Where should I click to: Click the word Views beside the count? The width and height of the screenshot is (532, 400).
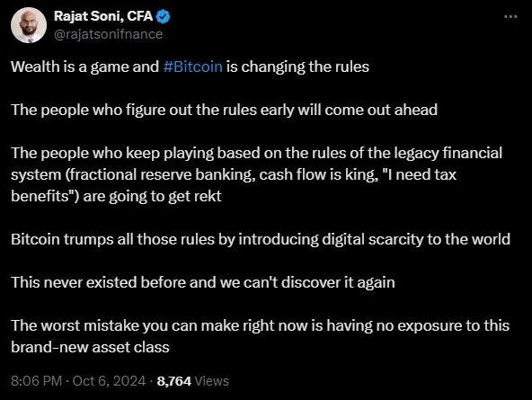tap(212, 381)
